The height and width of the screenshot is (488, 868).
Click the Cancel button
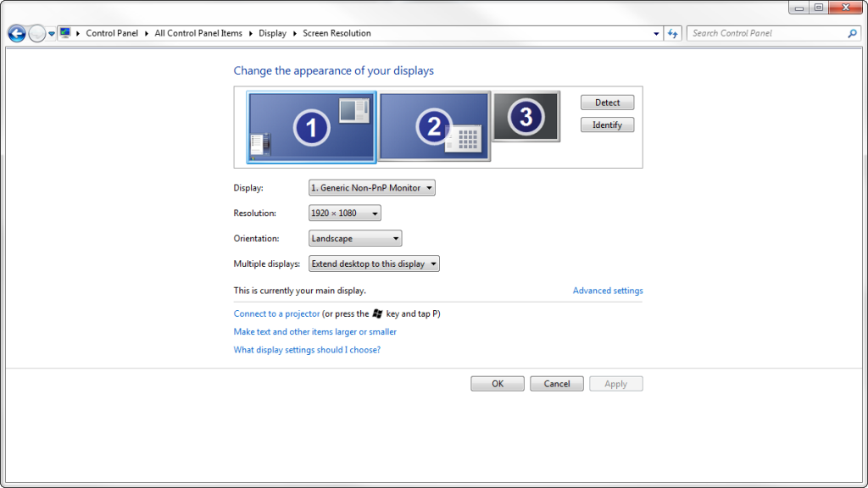click(556, 384)
